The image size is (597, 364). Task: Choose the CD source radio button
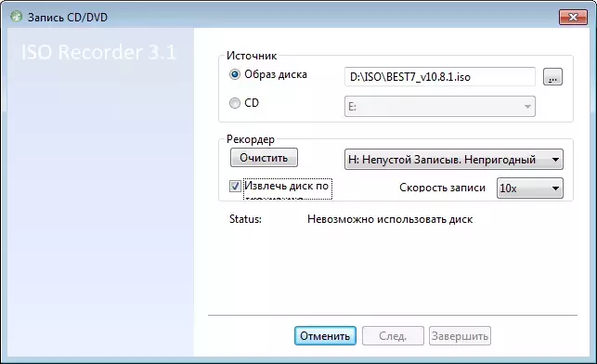235,103
